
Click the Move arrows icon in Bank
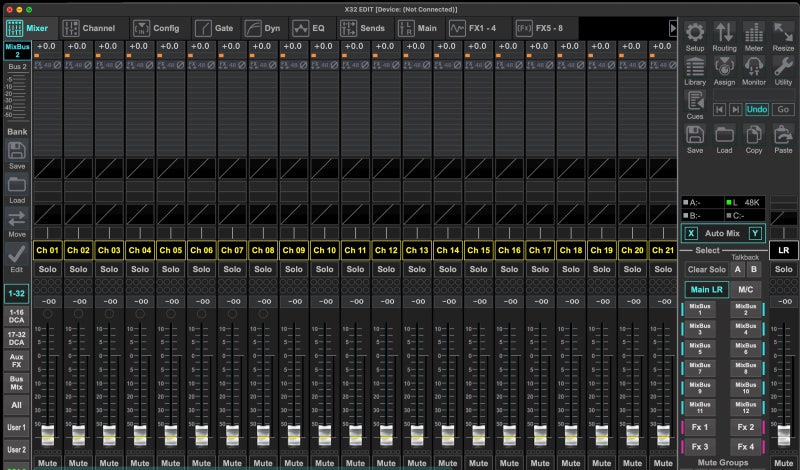pos(16,219)
